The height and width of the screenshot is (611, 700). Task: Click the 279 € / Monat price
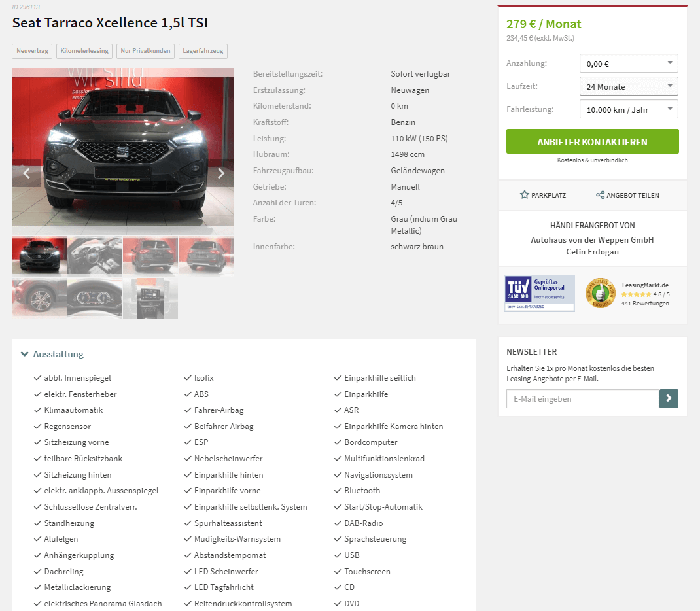click(544, 24)
